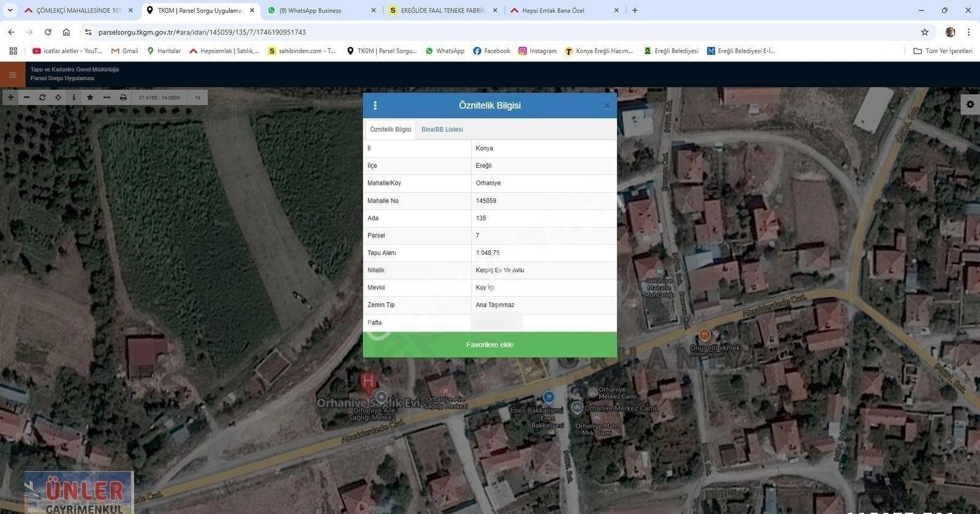Click the coordinates display 37.4766 : 34.0688

[x=159, y=97]
